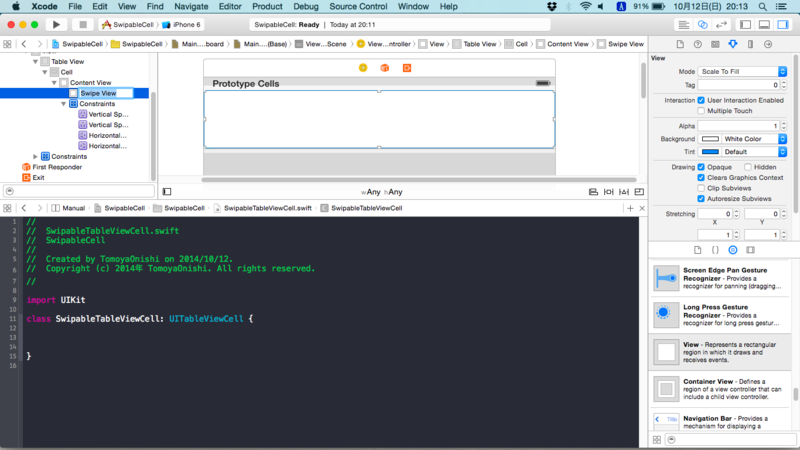Expand the Table View Constraints group
800x450 pixels.
35,157
